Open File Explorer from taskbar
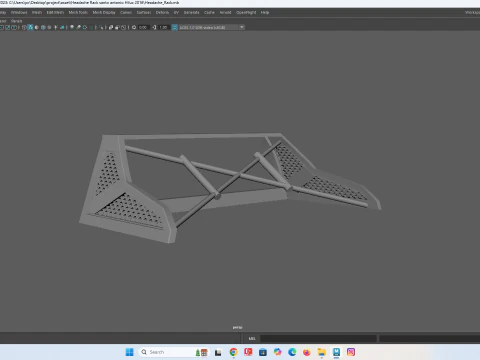 click(322, 352)
